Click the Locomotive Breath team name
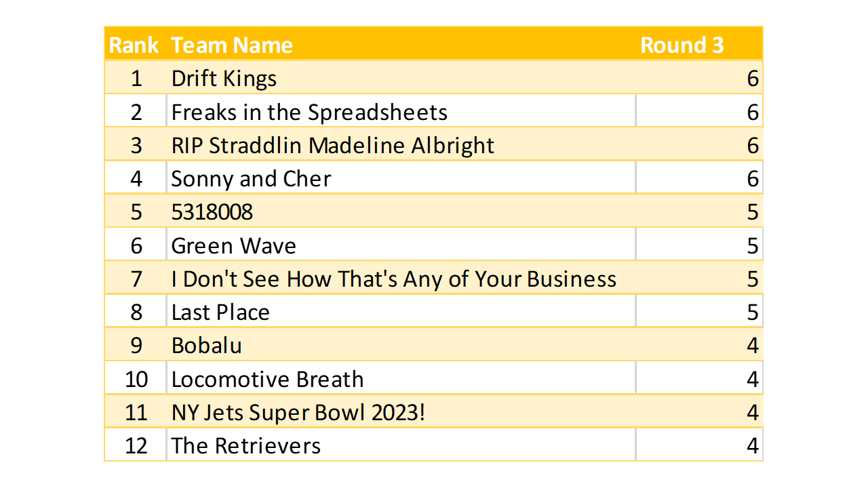Screen dimensions: 868x488 click(x=267, y=379)
